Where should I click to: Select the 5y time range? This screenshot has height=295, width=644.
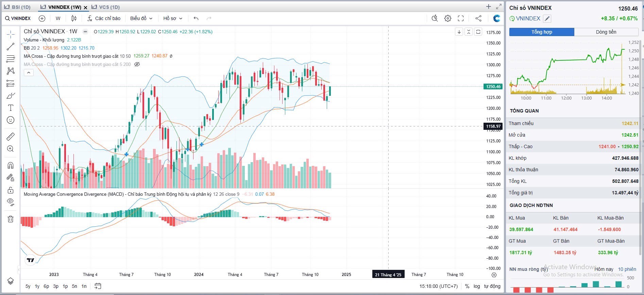28,286
